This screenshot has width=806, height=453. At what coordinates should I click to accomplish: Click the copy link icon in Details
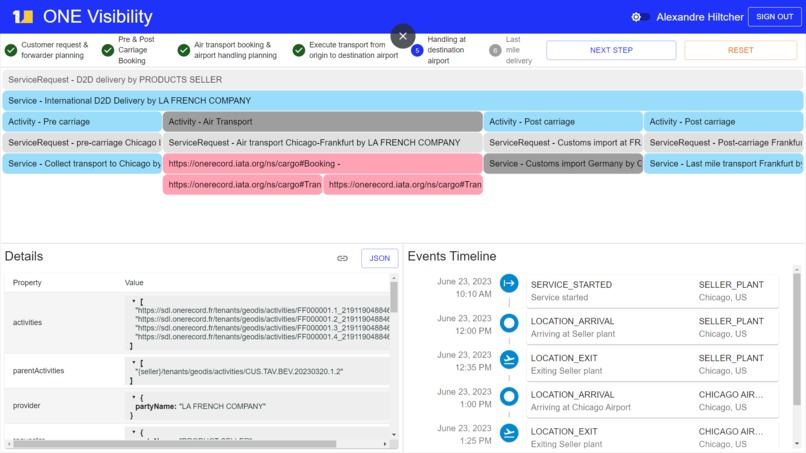pos(342,258)
